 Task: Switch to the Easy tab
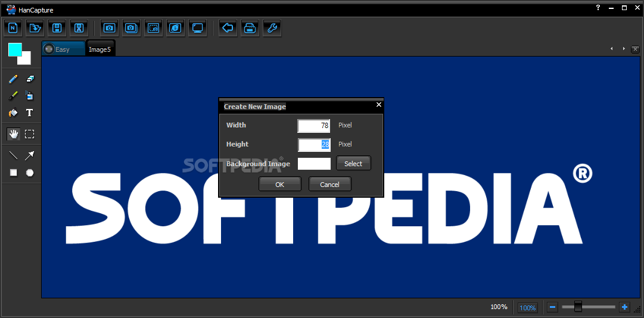click(x=64, y=49)
